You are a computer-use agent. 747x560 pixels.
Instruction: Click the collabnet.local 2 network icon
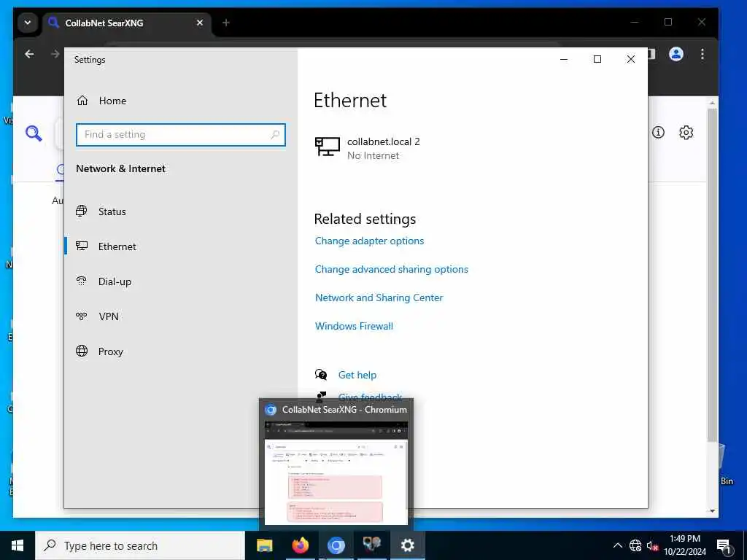(328, 147)
